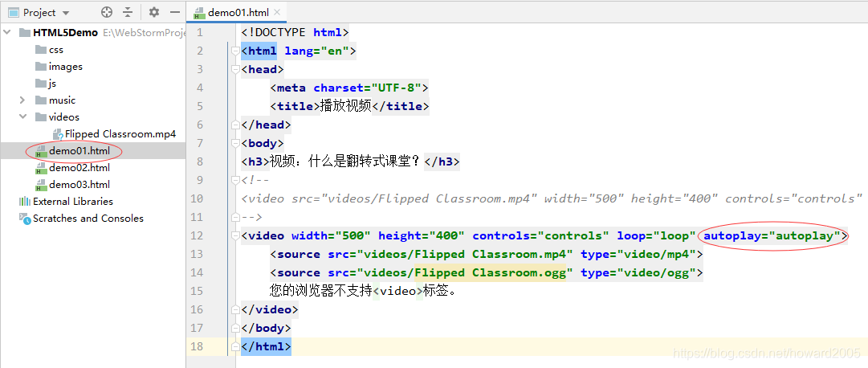Click loop="loop" attribute on line 12
Screen dimensions: 868x368
click(x=656, y=235)
